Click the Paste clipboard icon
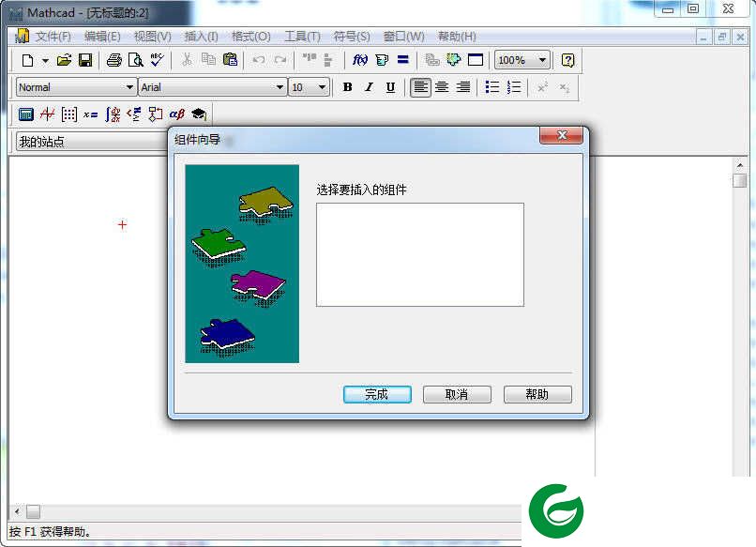 coord(230,60)
